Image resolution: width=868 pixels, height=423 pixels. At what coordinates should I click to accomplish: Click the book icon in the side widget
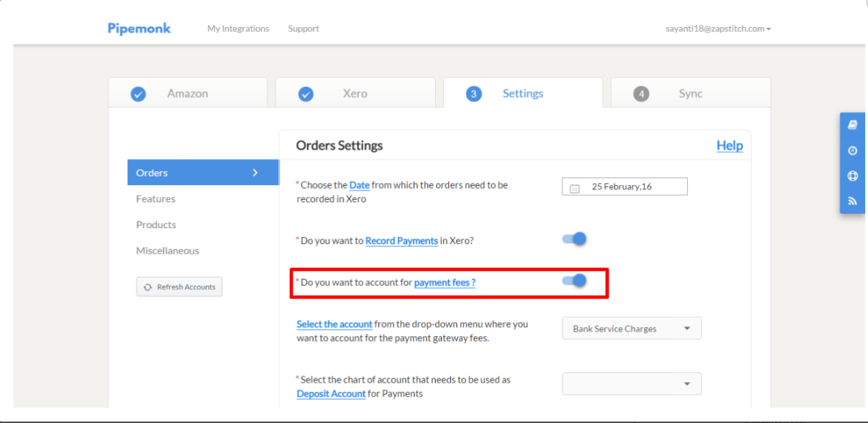coord(853,125)
